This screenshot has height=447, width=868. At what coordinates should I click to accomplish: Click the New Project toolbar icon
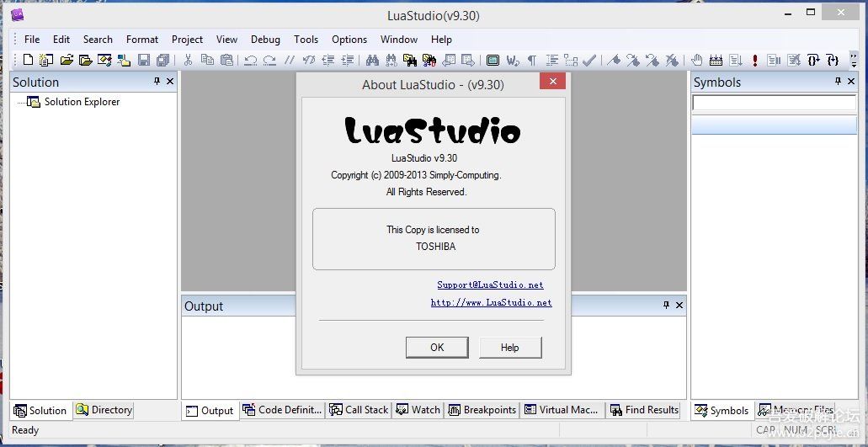(46, 60)
